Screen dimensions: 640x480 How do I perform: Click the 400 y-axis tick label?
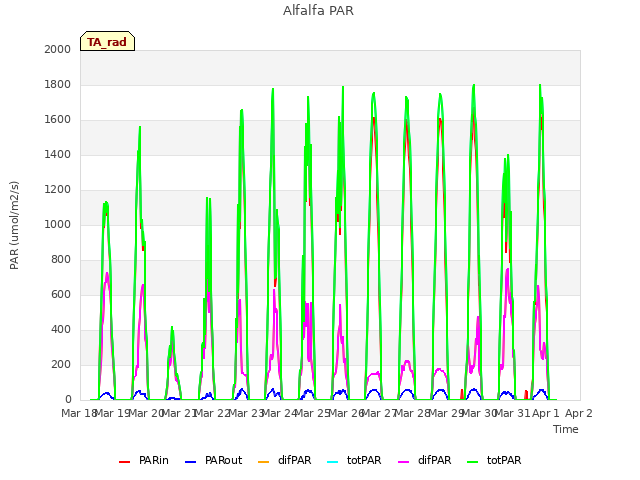[61, 329]
